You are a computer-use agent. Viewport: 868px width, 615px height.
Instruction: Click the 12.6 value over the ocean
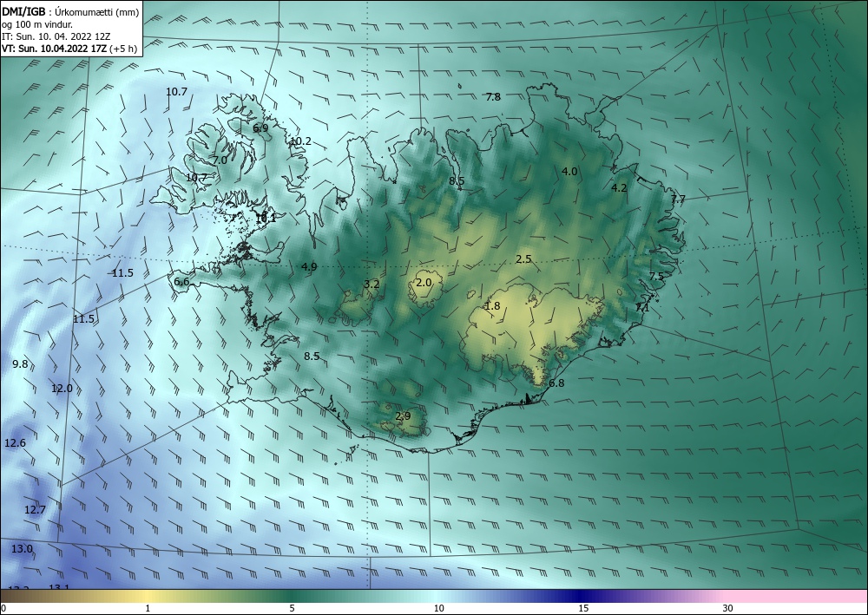coord(15,443)
